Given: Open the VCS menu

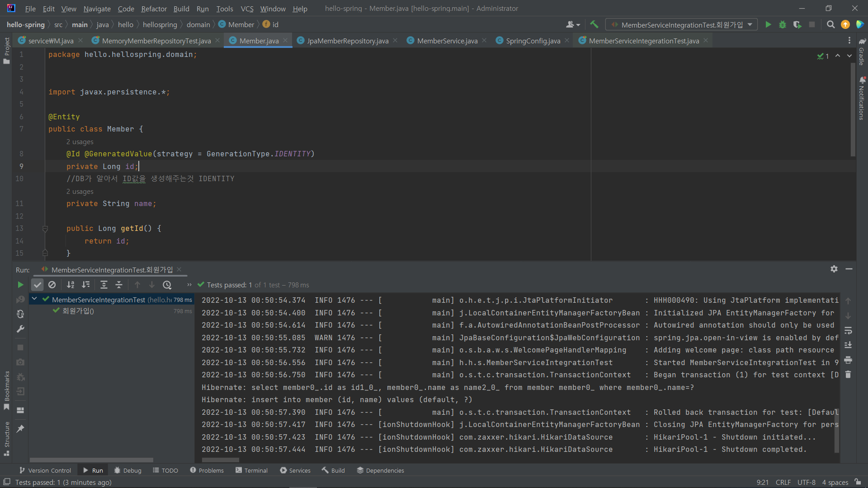Looking at the screenshot, I should click(x=247, y=9).
